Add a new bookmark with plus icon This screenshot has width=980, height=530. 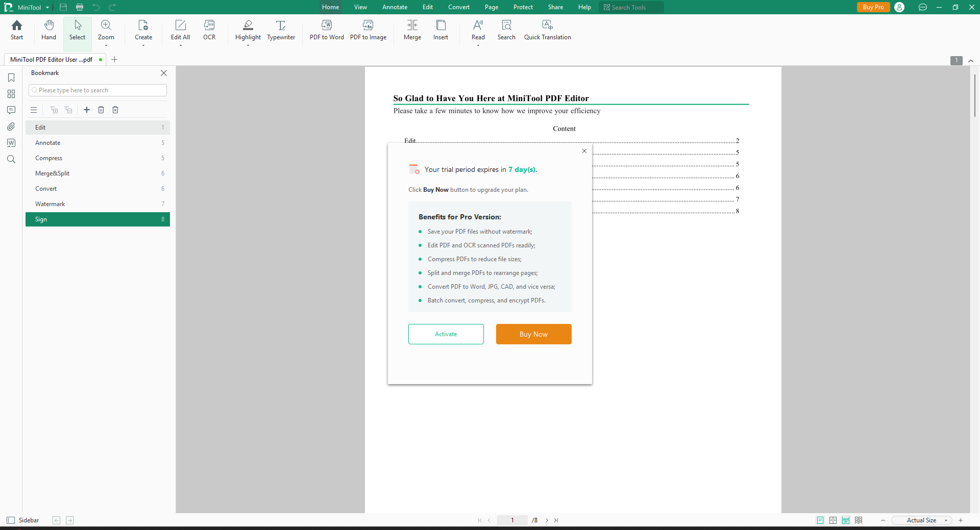87,110
